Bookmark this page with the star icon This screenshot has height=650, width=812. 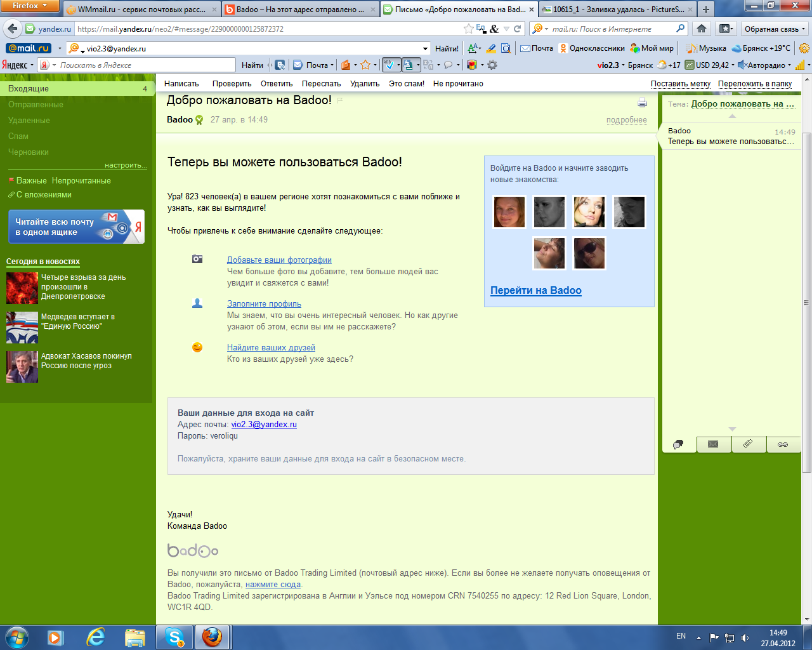click(468, 29)
